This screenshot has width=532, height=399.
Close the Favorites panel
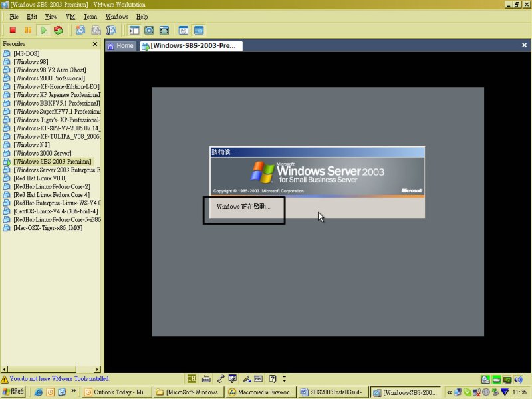[x=95, y=44]
